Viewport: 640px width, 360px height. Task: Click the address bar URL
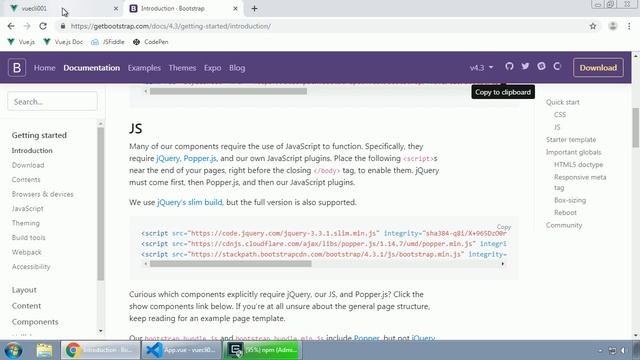171,26
